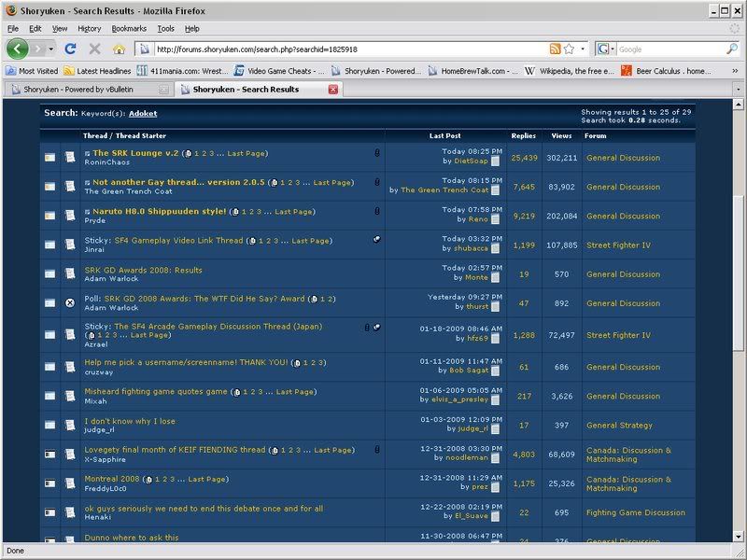Screen dimensions: 747x560
Task: View attachments in The SRK Lounge v.2 thread
Action: click(x=377, y=153)
